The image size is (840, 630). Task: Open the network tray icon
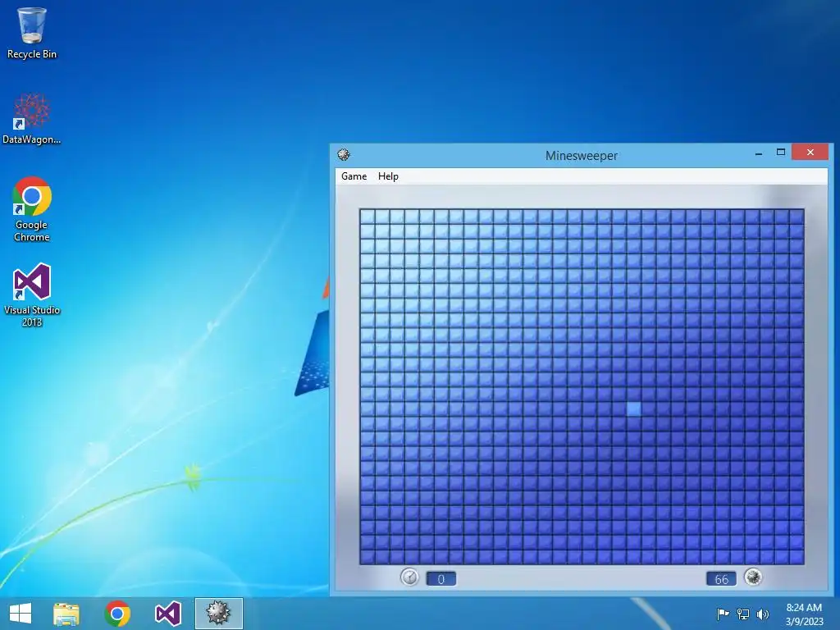(x=743, y=614)
